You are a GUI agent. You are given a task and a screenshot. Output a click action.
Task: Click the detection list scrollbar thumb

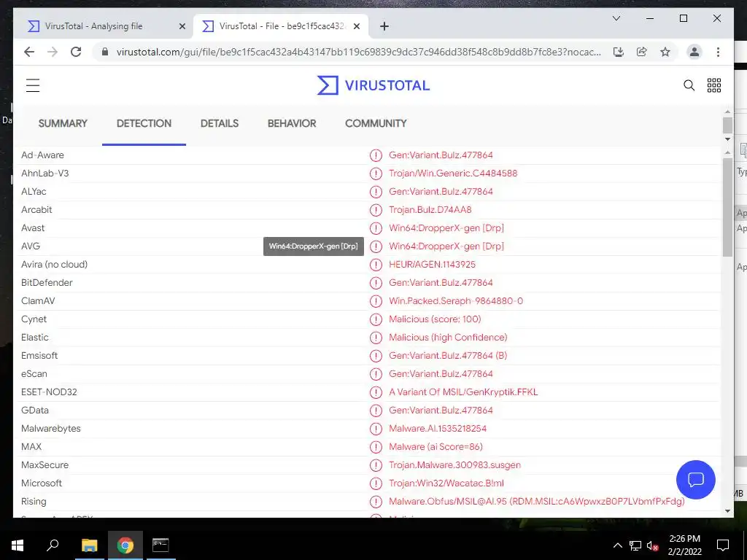727,207
